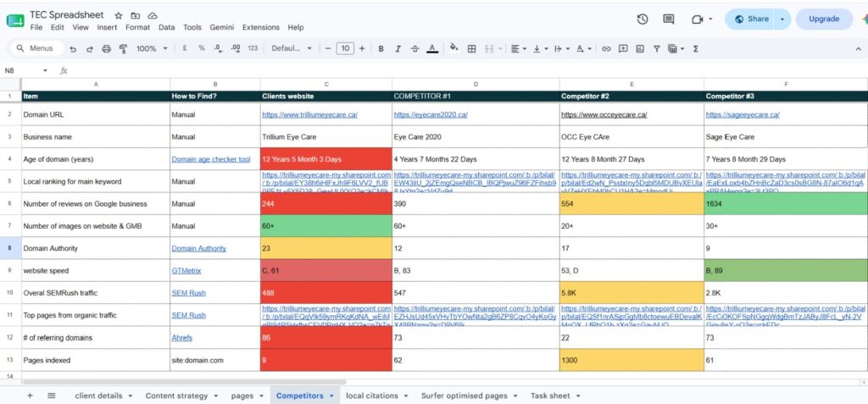Print the spreadsheet using the printer icon
868x404 pixels.
click(106, 49)
